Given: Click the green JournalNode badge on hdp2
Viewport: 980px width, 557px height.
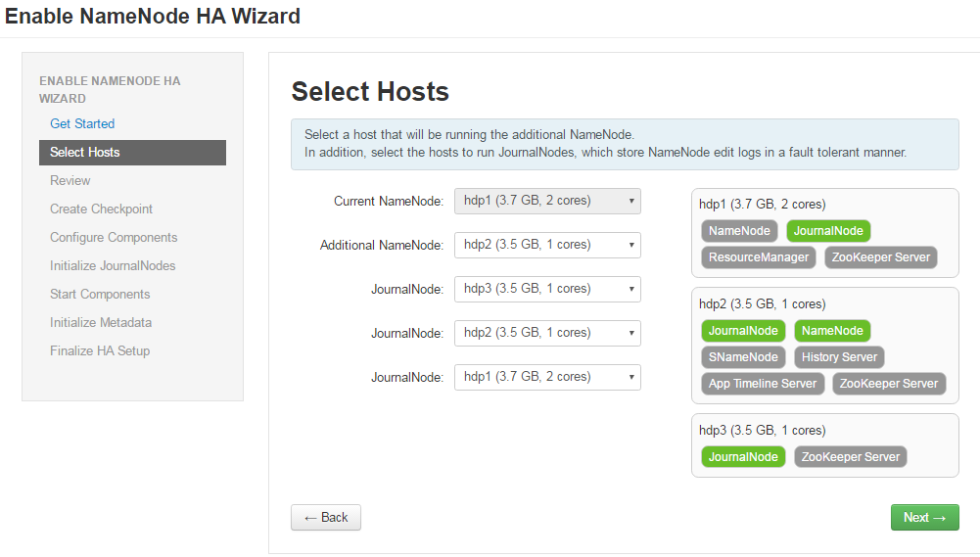Looking at the screenshot, I should tap(743, 331).
